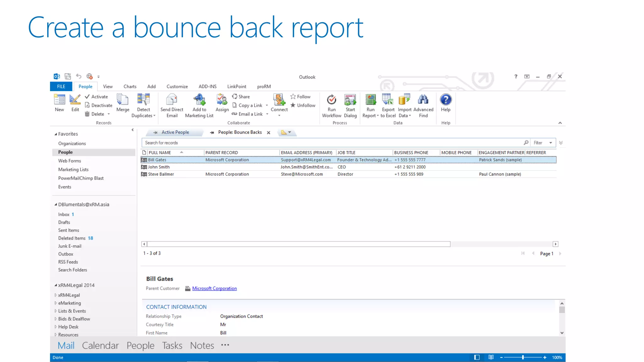
Task: Click the Send/Receive icon in quick access toolbar
Action: click(68, 76)
